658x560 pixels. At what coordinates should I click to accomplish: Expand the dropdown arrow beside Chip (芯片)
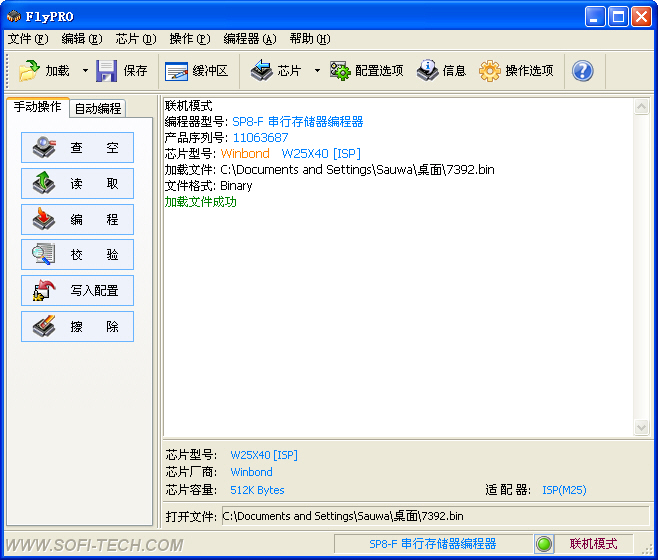coord(317,71)
